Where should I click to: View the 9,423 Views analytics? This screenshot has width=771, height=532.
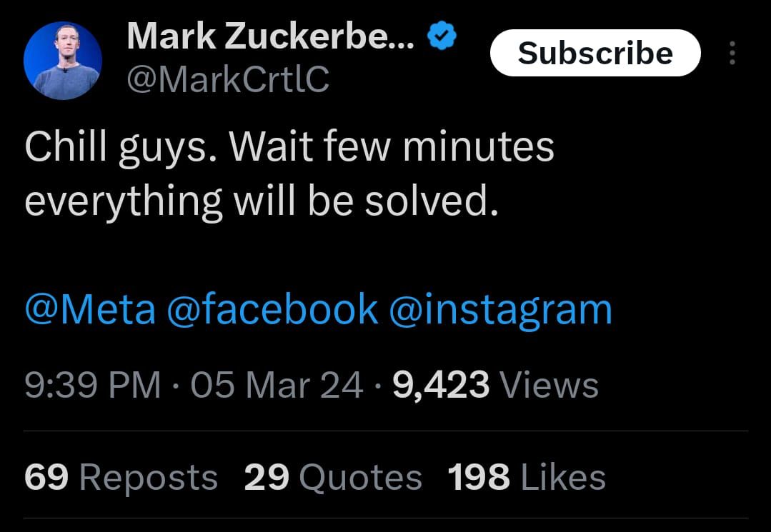tap(495, 386)
